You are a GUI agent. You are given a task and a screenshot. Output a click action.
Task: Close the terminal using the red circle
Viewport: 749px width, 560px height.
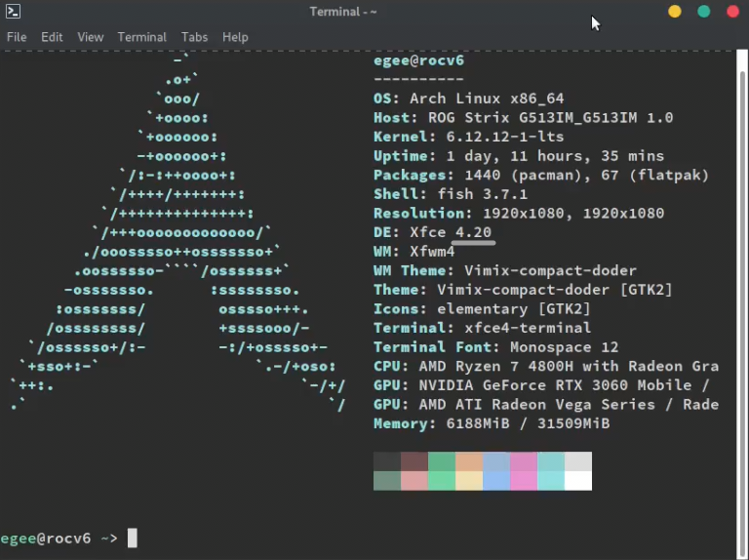[x=732, y=12]
